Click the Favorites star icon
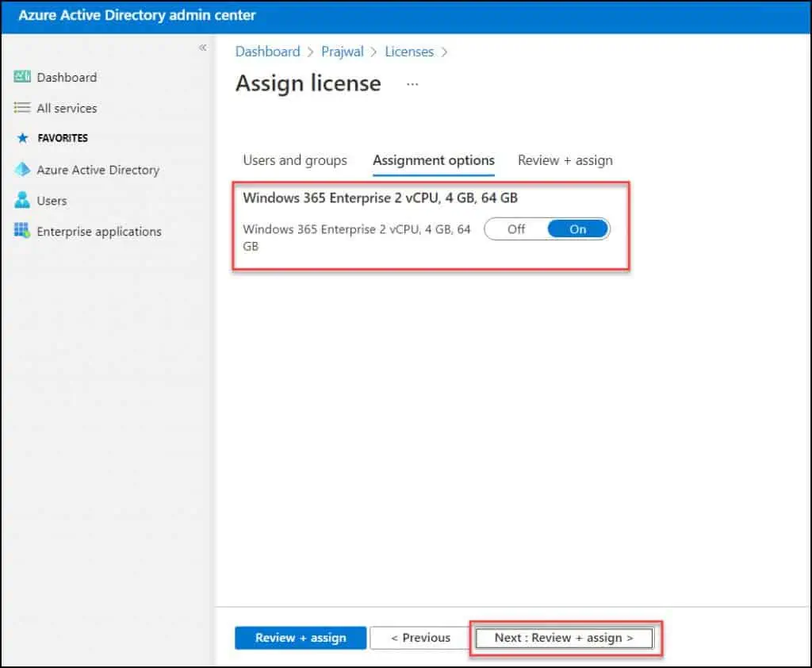This screenshot has width=812, height=668. coord(22,138)
